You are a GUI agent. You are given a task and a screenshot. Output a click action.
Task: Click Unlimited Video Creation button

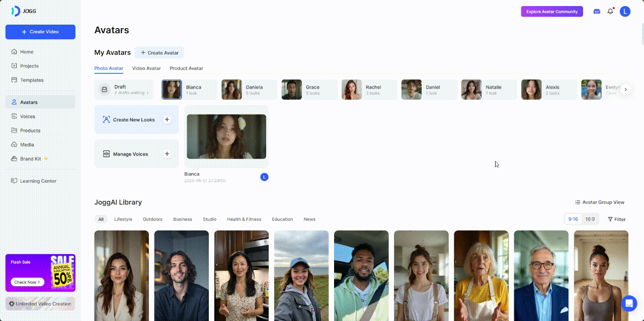pos(40,304)
